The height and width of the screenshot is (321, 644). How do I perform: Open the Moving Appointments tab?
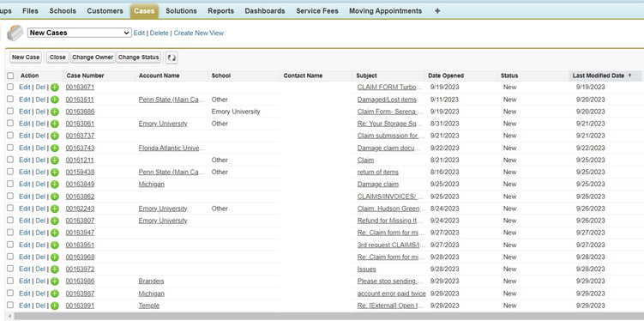pyautogui.click(x=385, y=11)
